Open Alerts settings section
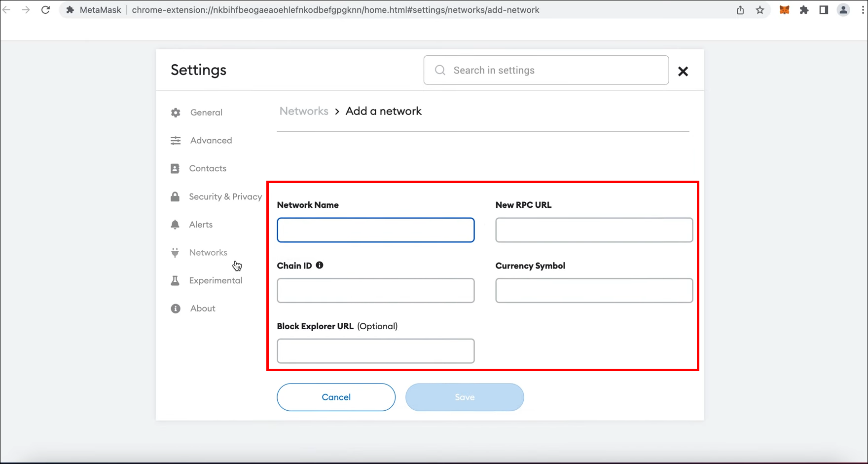Viewport: 868px width, 464px height. (201, 225)
